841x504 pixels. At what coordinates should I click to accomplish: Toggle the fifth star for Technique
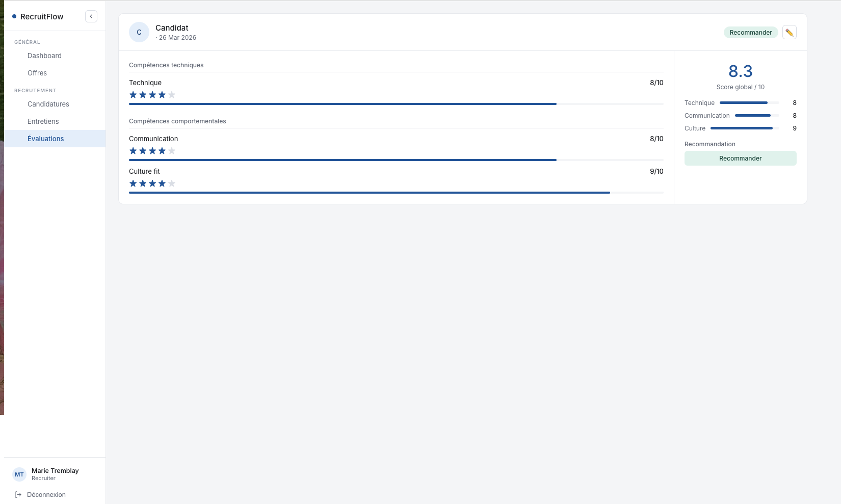coord(172,94)
